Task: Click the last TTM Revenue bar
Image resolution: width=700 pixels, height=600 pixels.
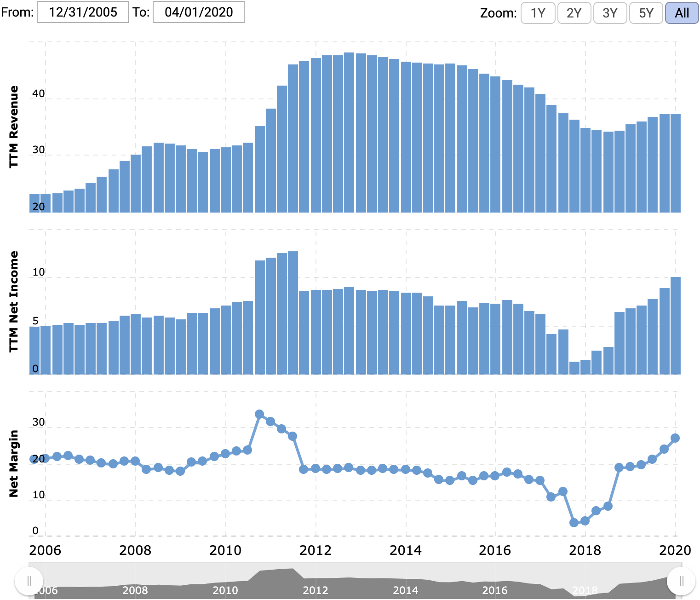Action: (x=676, y=163)
